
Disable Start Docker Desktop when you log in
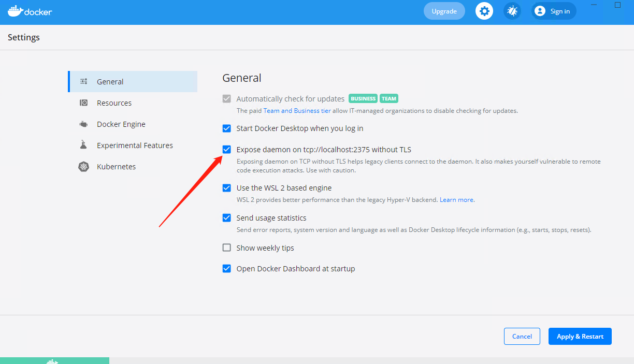(226, 128)
